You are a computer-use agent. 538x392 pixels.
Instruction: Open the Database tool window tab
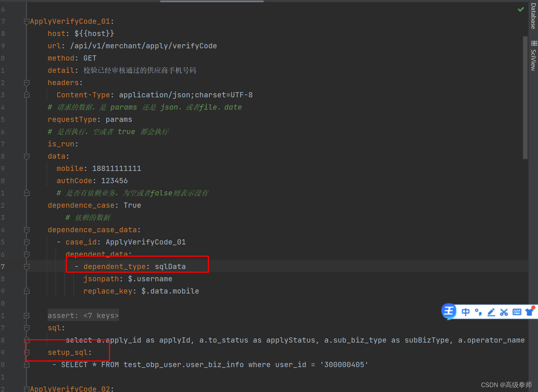click(533, 16)
